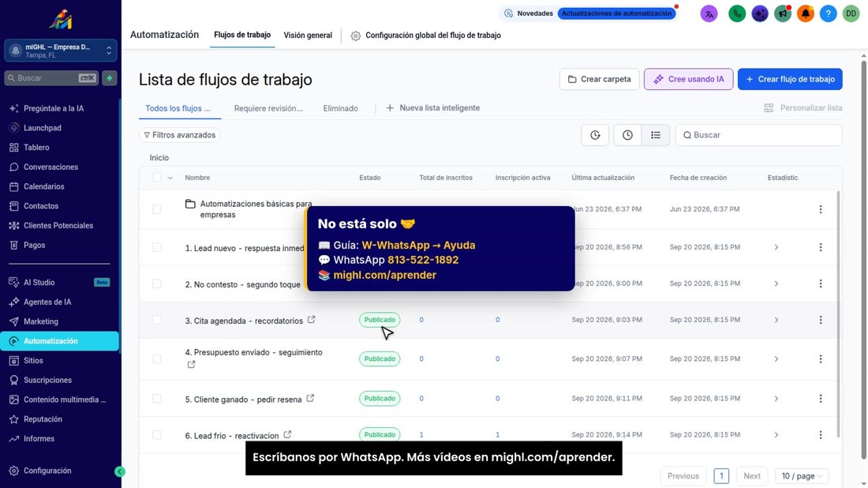Check the Cita agendada row checkbox

(x=157, y=320)
